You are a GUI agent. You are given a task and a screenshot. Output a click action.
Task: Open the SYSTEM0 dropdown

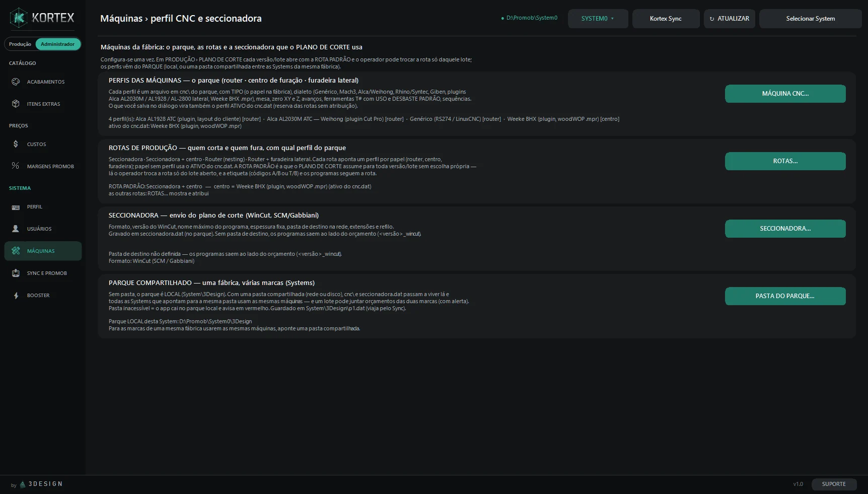click(598, 19)
